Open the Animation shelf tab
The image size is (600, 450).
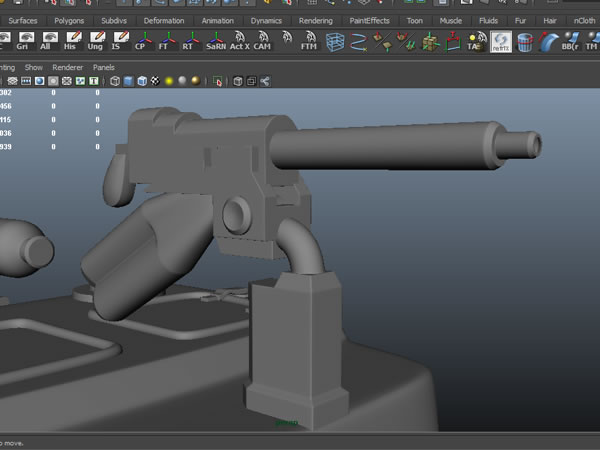point(218,21)
